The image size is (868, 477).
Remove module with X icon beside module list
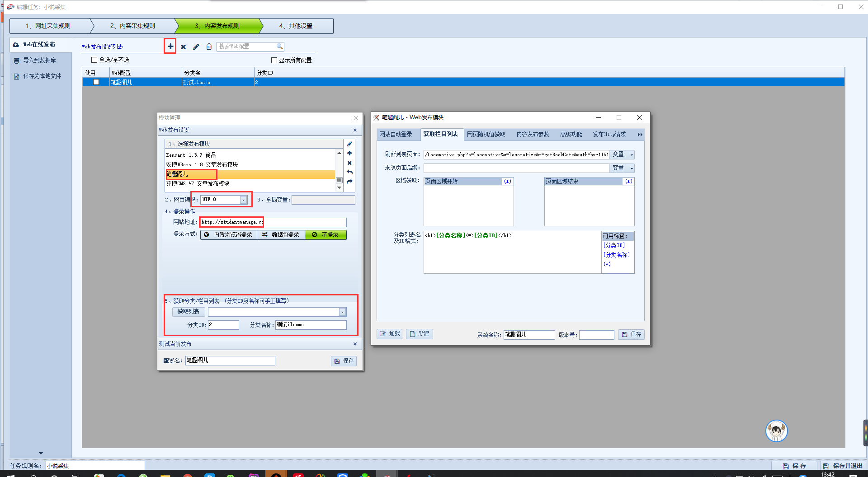coord(349,163)
